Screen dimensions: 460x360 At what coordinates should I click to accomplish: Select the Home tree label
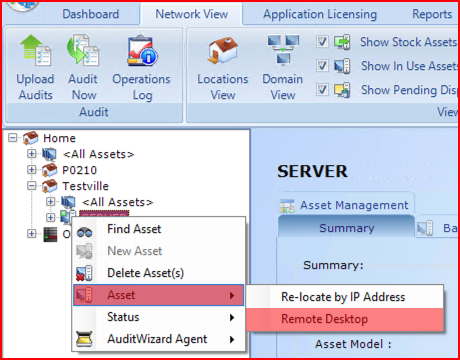click(59, 138)
